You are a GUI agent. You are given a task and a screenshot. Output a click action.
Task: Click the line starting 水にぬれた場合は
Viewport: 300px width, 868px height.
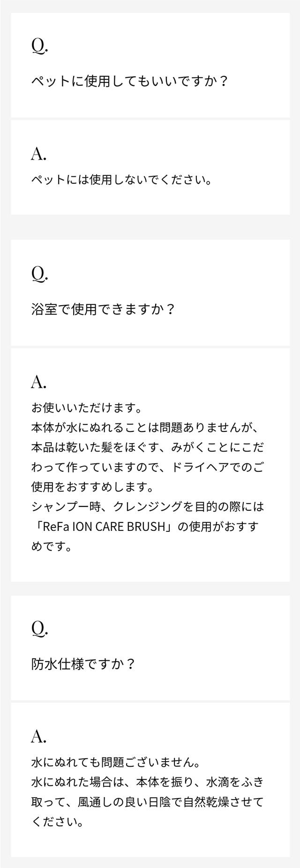pyautogui.click(x=147, y=782)
